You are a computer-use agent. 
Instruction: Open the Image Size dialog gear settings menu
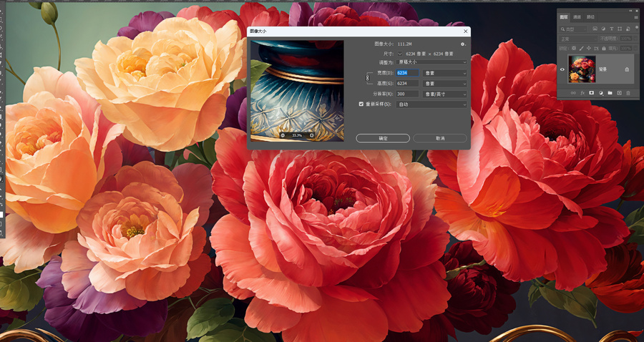(463, 44)
